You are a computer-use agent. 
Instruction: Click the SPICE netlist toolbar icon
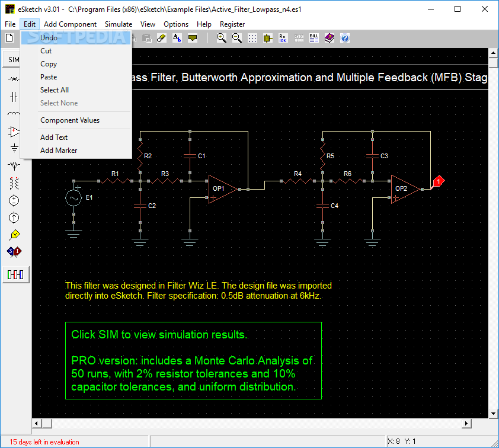(299, 38)
